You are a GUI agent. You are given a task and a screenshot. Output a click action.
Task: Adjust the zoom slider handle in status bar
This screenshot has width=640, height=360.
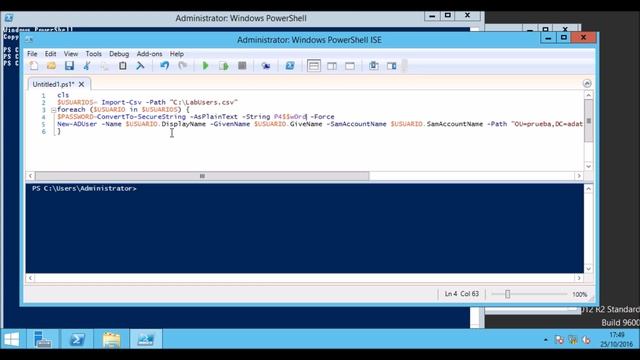[x=507, y=294]
